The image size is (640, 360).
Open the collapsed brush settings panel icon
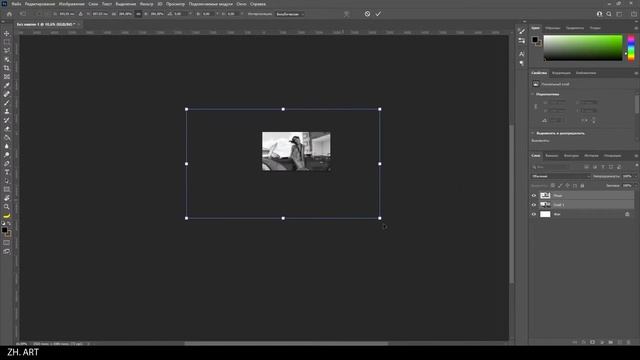[522, 31]
